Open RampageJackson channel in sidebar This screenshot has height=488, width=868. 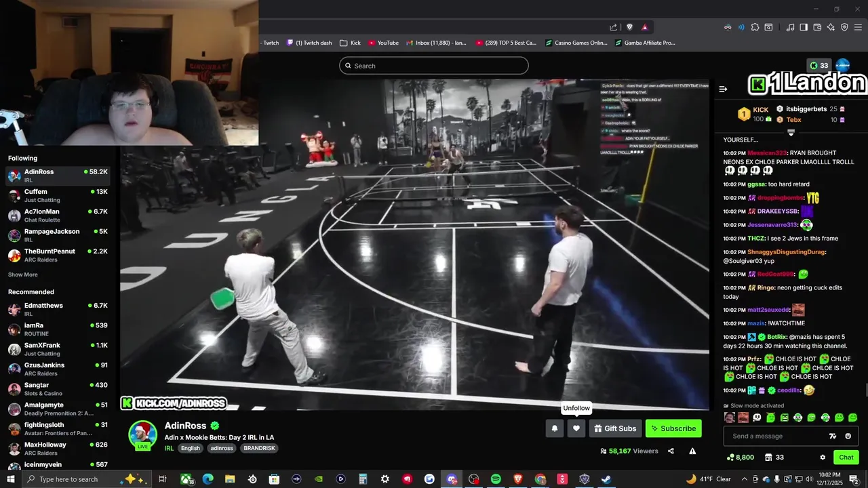click(58, 235)
